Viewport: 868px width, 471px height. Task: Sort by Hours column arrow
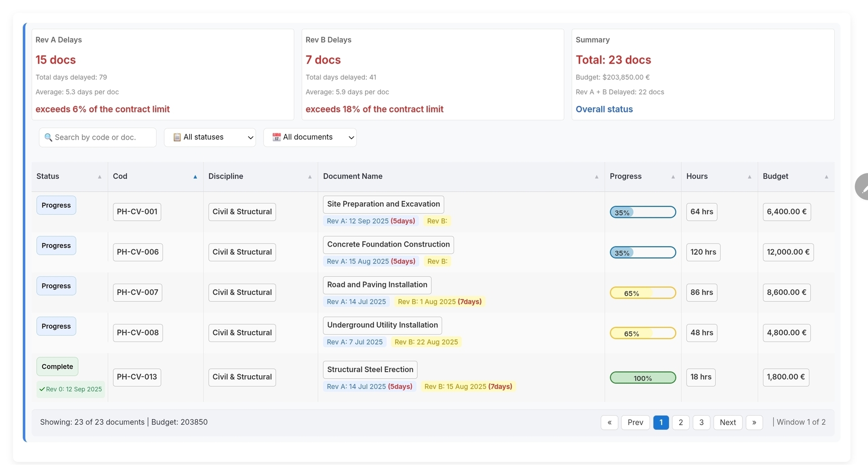tap(749, 177)
